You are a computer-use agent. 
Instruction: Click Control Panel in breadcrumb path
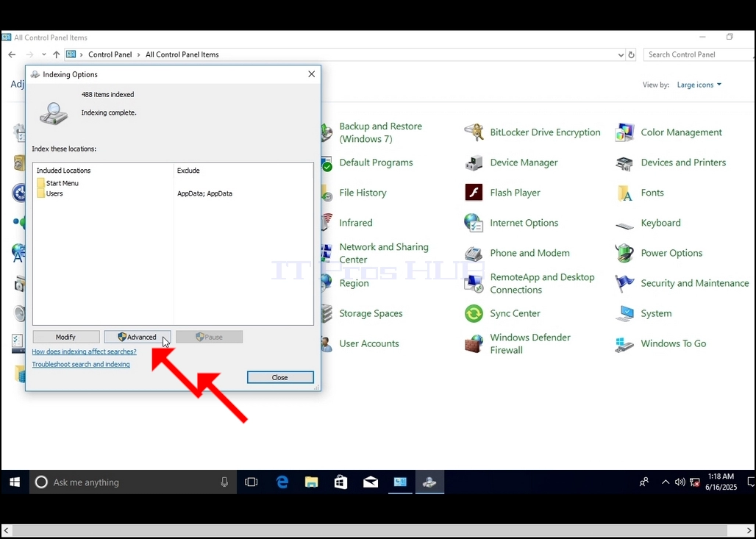click(x=110, y=55)
